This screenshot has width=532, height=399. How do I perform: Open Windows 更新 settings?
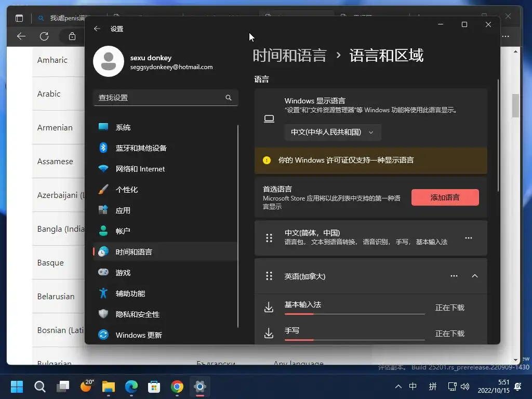(165, 335)
